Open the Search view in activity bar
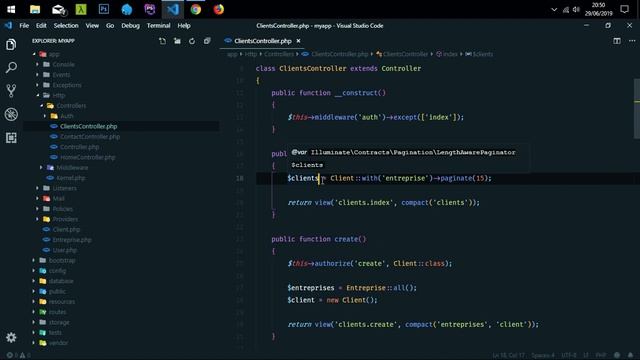The image size is (640, 360). [x=11, y=67]
